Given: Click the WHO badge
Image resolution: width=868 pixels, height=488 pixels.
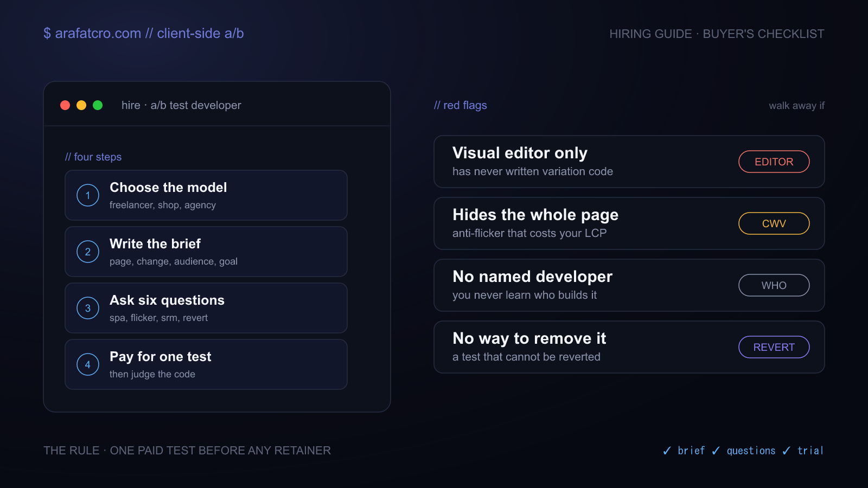Looking at the screenshot, I should 774,285.
